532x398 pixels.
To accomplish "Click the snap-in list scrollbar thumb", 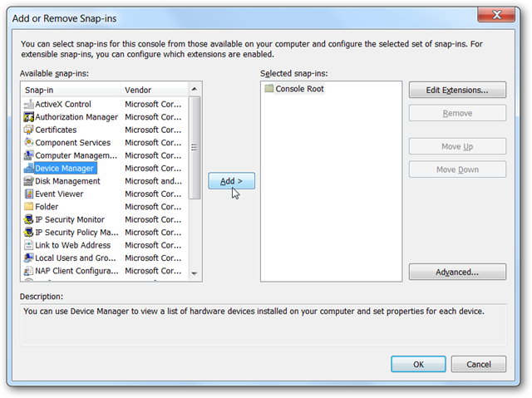I will (195, 147).
